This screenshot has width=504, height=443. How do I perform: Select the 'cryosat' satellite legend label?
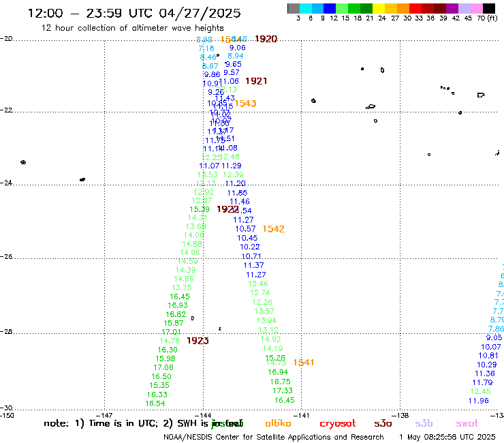[x=338, y=424]
